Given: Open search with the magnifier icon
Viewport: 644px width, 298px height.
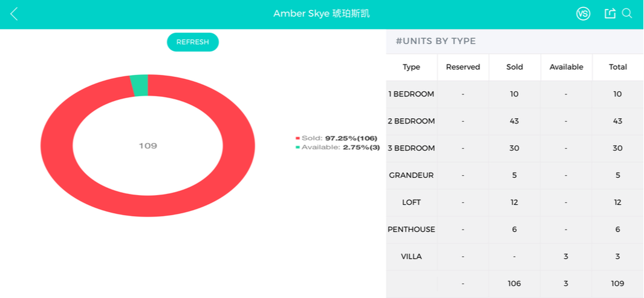Looking at the screenshot, I should (626, 13).
